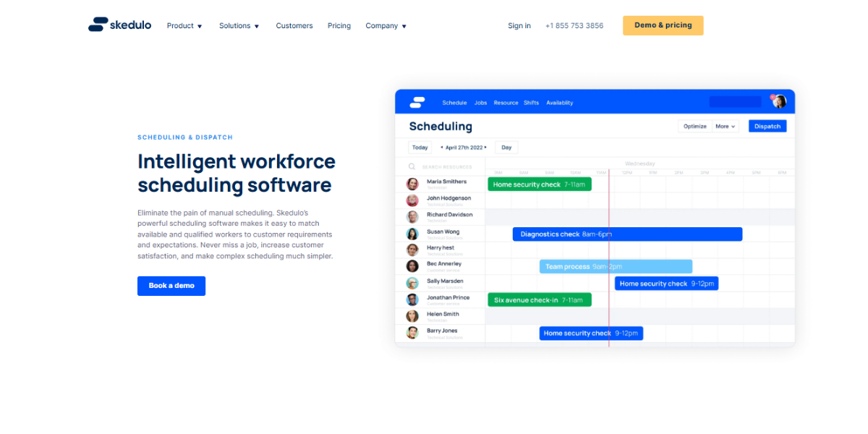Screen dimensions: 868x434
Task: Select Harry hest's avatar
Action: (x=412, y=250)
